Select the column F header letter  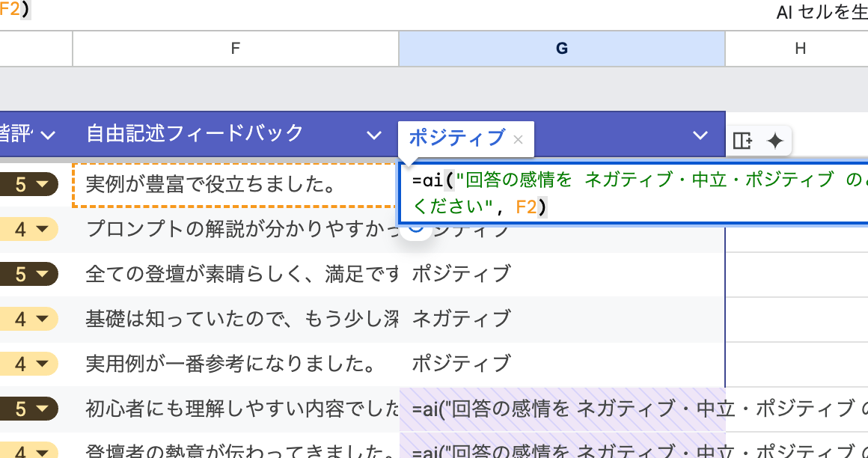pyautogui.click(x=235, y=48)
